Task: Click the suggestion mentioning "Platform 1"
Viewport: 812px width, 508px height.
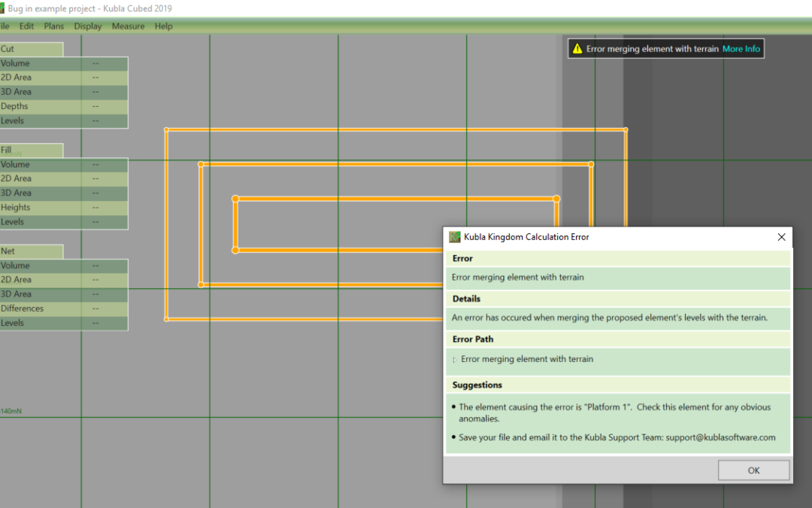Action: 615,412
